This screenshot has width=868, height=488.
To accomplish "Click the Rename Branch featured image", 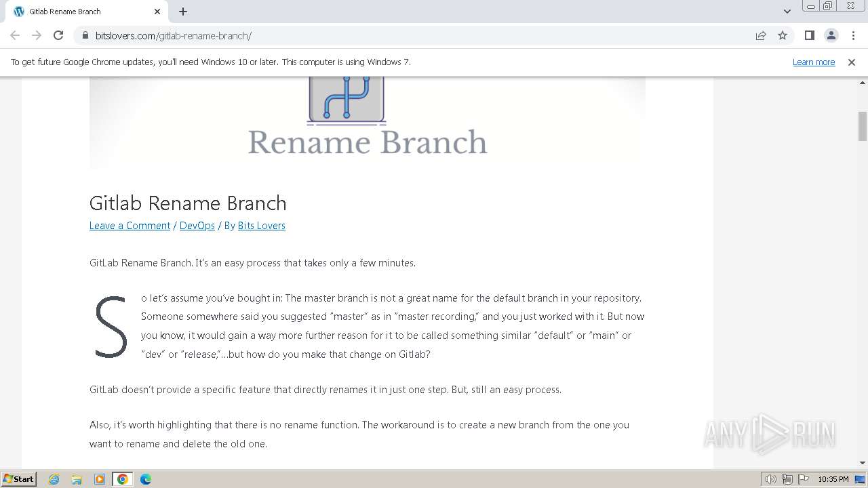I will 368,123.
